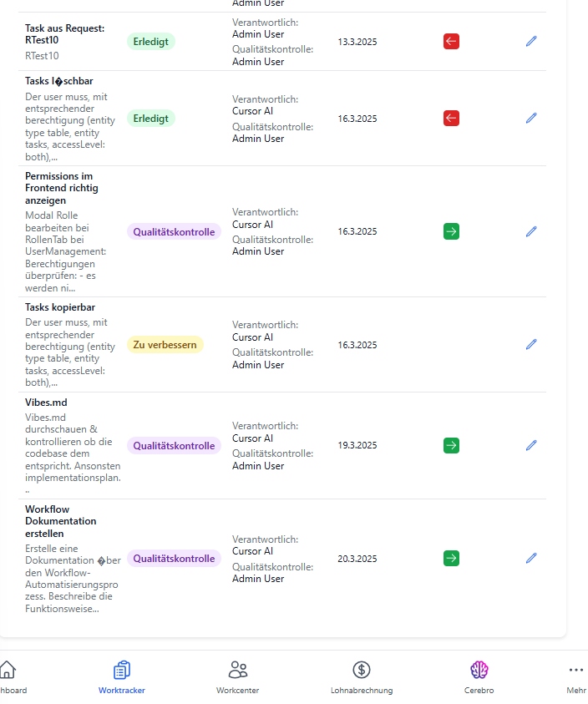Edit the Tasks löschbar entry with pencil

pos(531,118)
